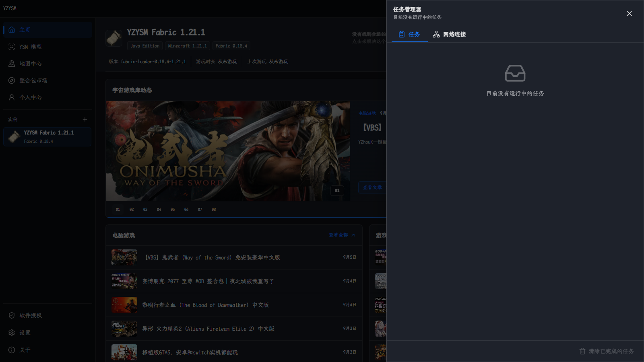The width and height of the screenshot is (644, 362).
Task: Click 黎明行者之血 article thumbnail
Action: [124, 305]
